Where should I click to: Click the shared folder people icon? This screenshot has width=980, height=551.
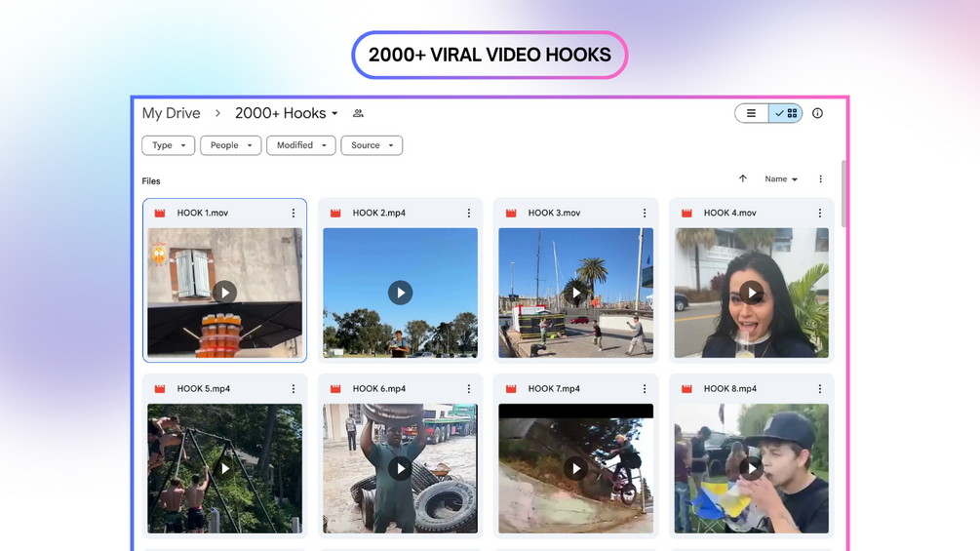[358, 113]
